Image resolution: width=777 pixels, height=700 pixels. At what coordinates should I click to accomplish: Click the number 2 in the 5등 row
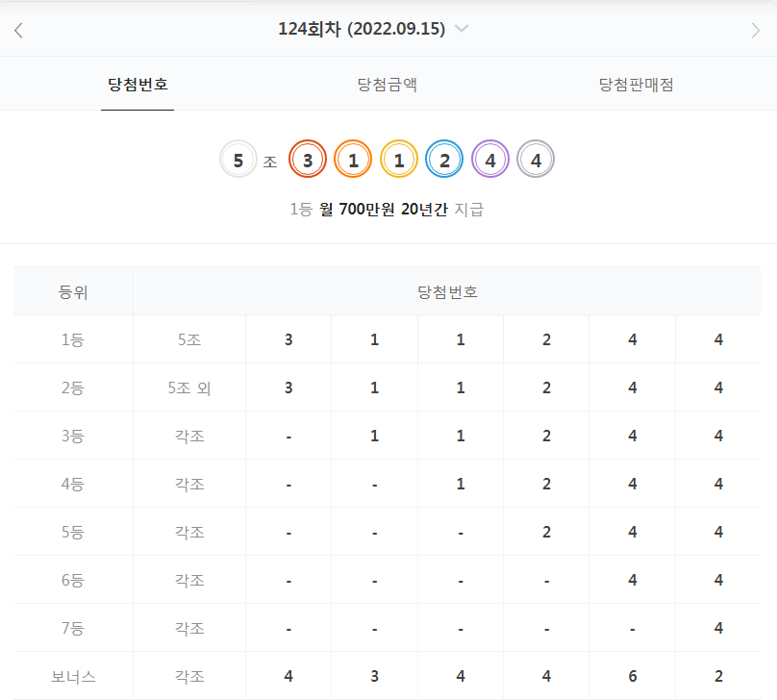546,532
